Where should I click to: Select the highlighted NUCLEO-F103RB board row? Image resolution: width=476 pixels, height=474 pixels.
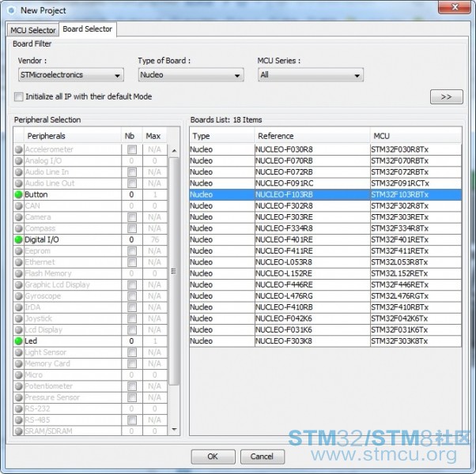tap(326, 194)
